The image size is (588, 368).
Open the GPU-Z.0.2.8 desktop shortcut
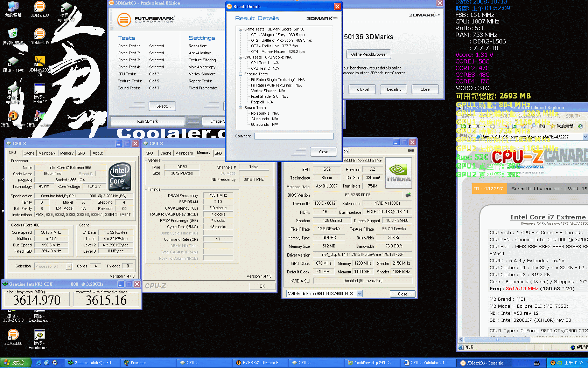tap(13, 315)
